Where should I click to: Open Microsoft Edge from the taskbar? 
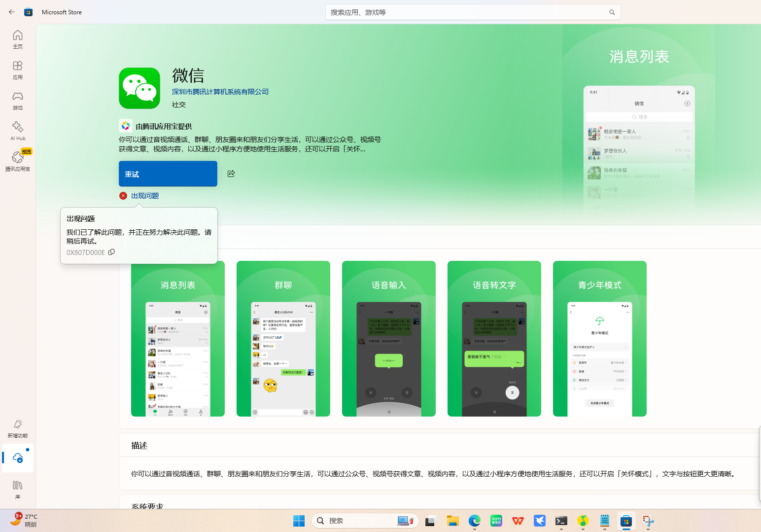click(474, 520)
